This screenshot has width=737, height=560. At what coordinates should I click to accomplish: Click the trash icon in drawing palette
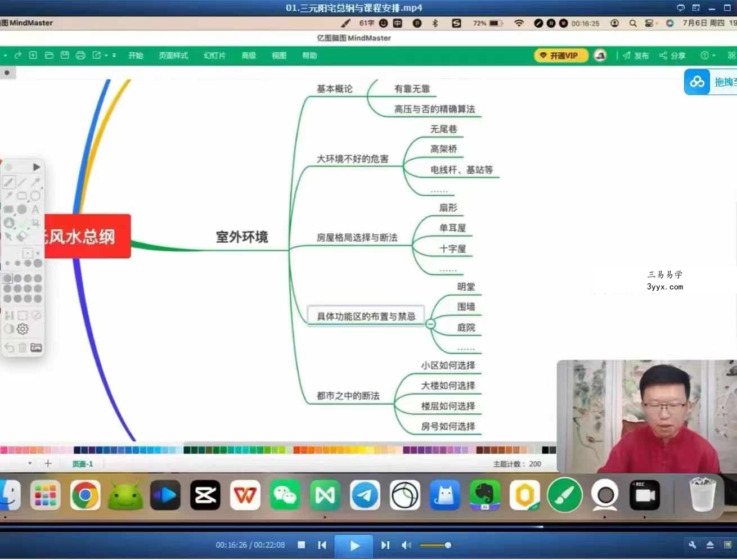(23, 347)
